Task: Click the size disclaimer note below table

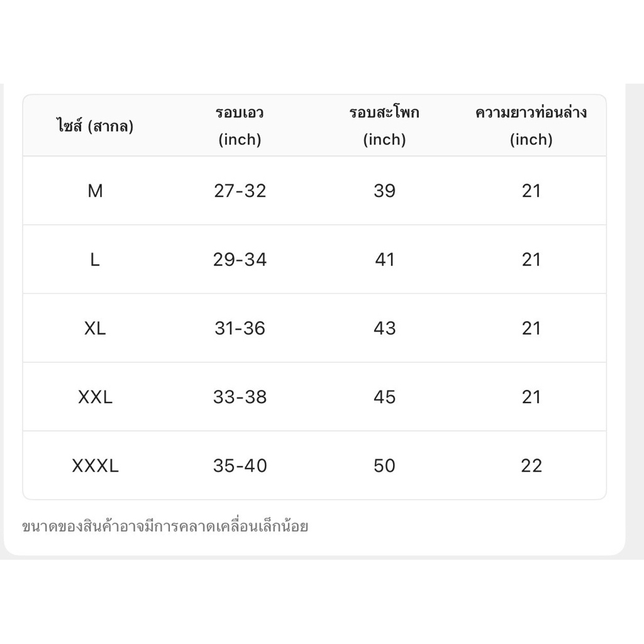Action: pyautogui.click(x=165, y=526)
